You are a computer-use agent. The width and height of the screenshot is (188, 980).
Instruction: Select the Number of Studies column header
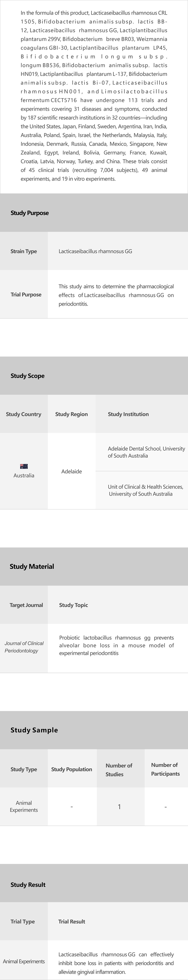point(119,770)
